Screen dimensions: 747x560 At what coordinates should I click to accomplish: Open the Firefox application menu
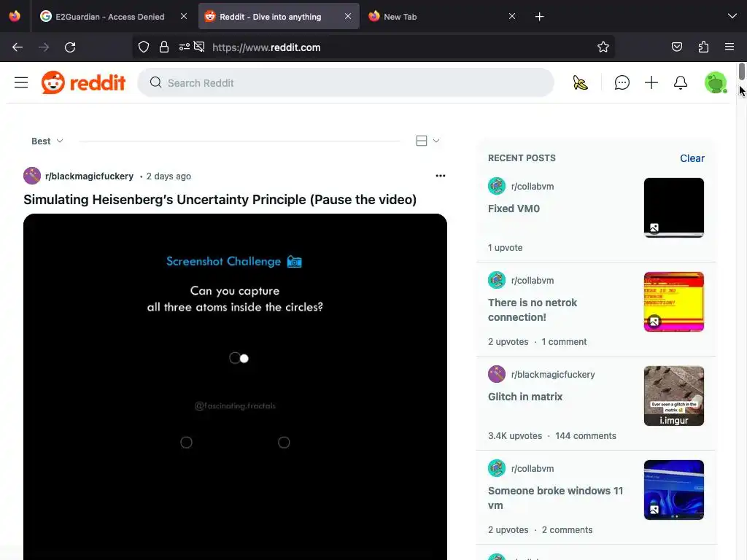pyautogui.click(x=729, y=47)
